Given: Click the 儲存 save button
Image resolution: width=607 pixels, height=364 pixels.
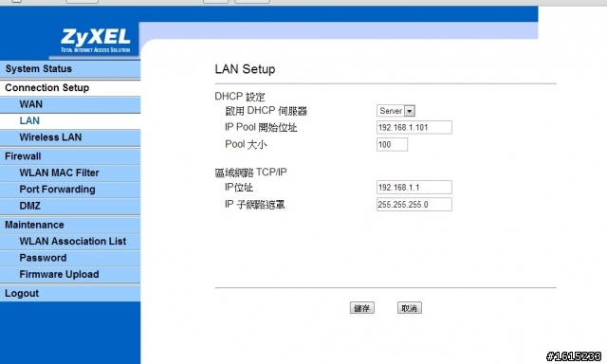Looking at the screenshot, I should pos(362,308).
